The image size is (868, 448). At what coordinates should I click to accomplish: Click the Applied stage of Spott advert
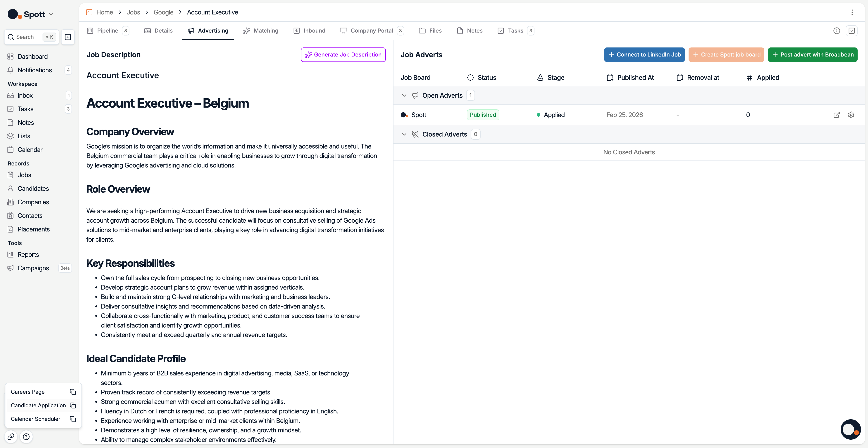point(551,115)
